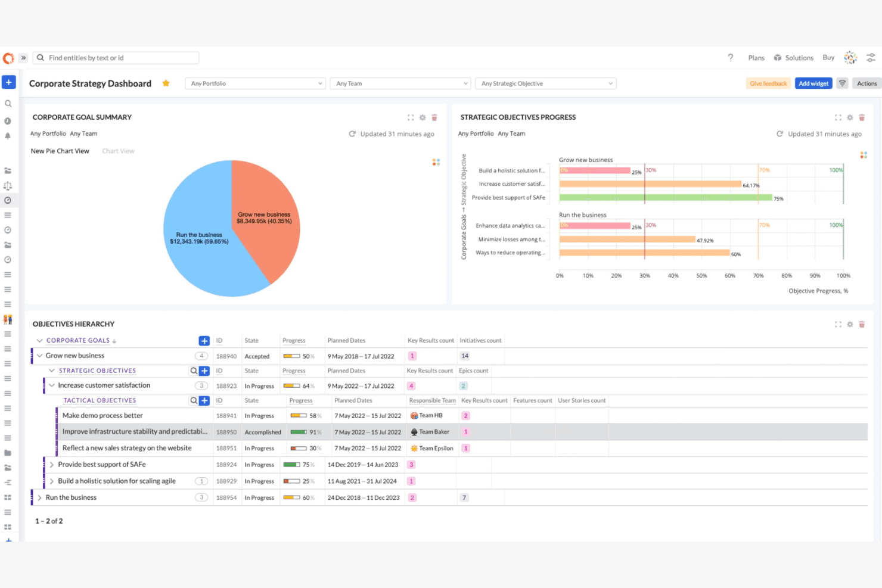Open the Any Team dropdown

tap(400, 83)
